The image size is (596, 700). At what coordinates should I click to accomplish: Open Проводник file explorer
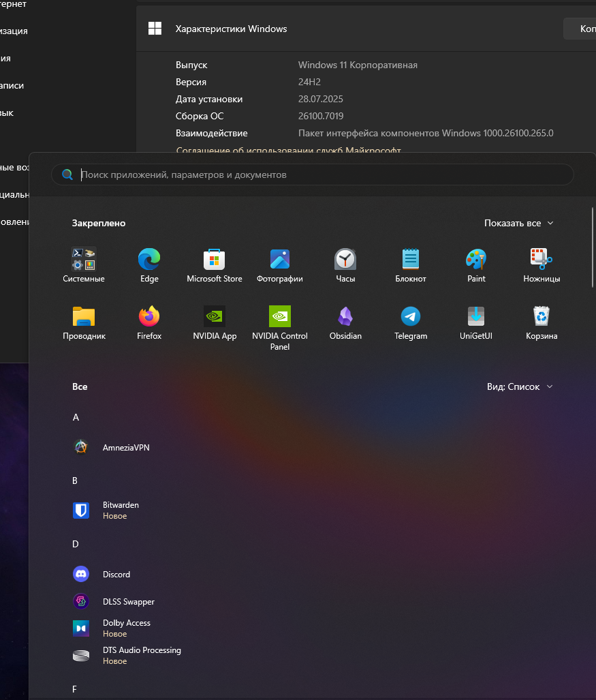[x=83, y=323]
